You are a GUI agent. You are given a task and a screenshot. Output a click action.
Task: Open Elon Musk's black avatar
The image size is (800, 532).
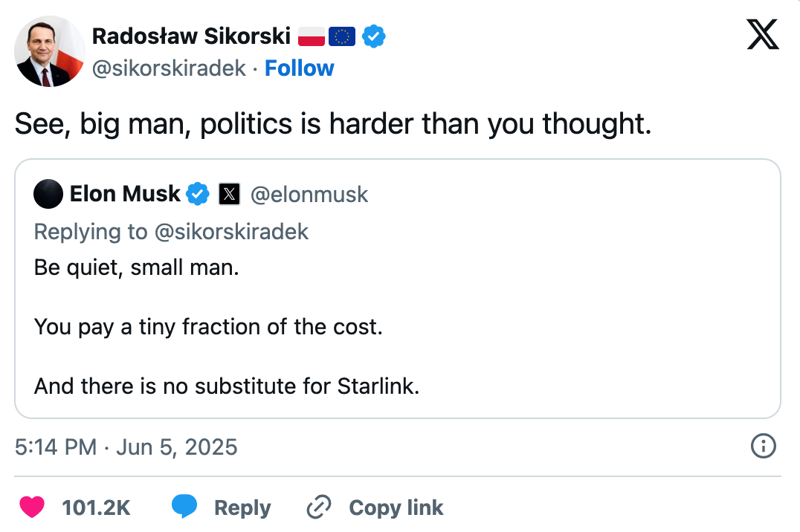tap(48, 194)
